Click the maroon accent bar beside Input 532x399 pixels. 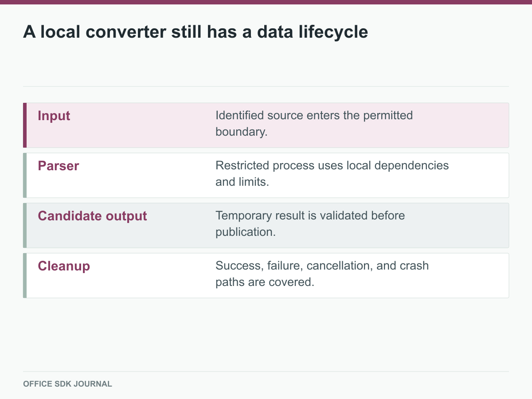(x=25, y=125)
